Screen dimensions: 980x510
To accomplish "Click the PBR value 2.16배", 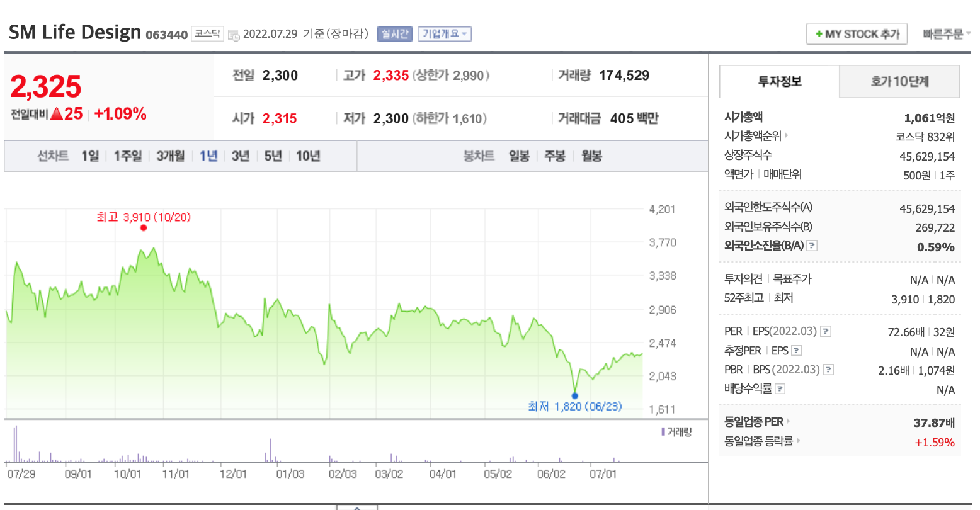I will coord(894,371).
